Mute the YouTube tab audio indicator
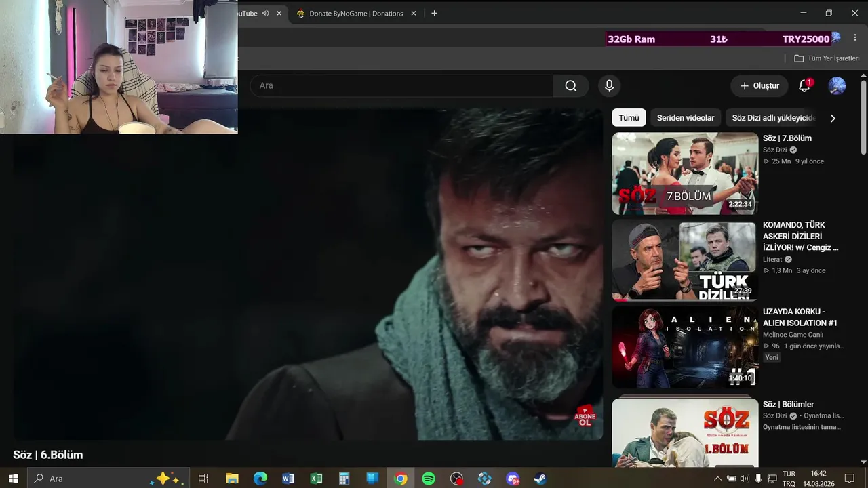Image resolution: width=868 pixels, height=488 pixels. pos(265,13)
